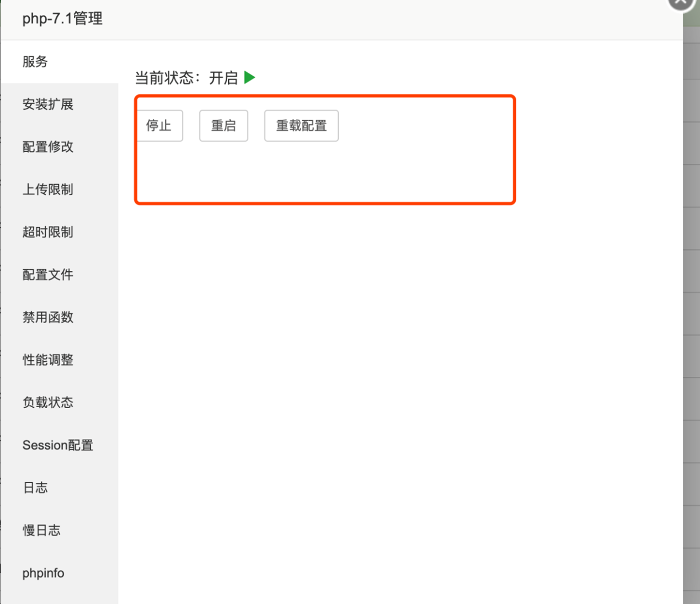The height and width of the screenshot is (604, 700).
Task: Select 禁用函数 in the sidebar
Action: tap(48, 317)
